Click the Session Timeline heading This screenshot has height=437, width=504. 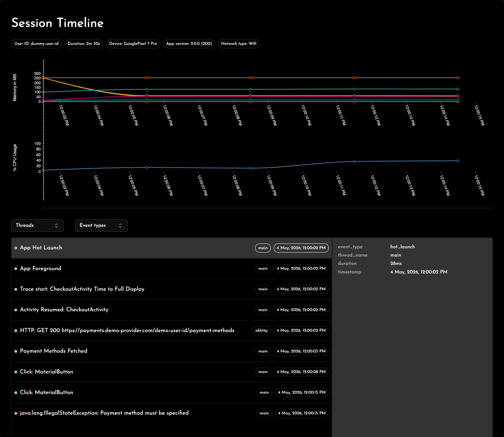click(x=58, y=23)
